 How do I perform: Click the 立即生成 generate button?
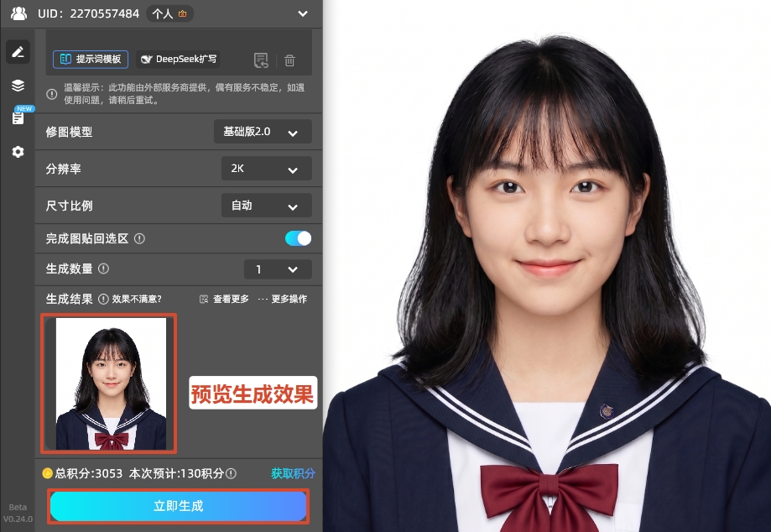178,506
